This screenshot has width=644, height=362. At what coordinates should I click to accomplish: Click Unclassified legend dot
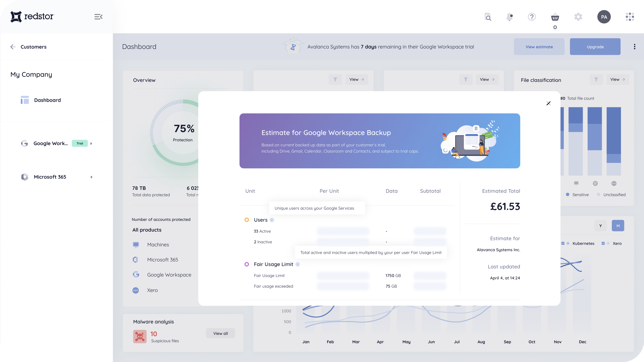point(598,194)
